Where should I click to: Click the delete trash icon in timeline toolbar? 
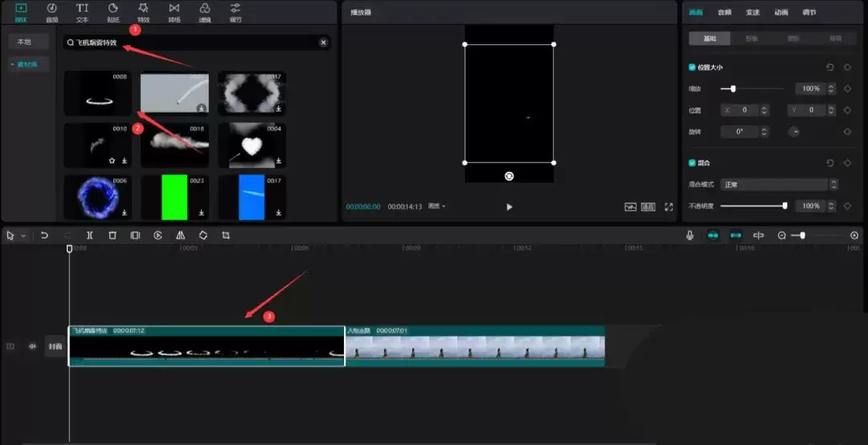point(113,235)
